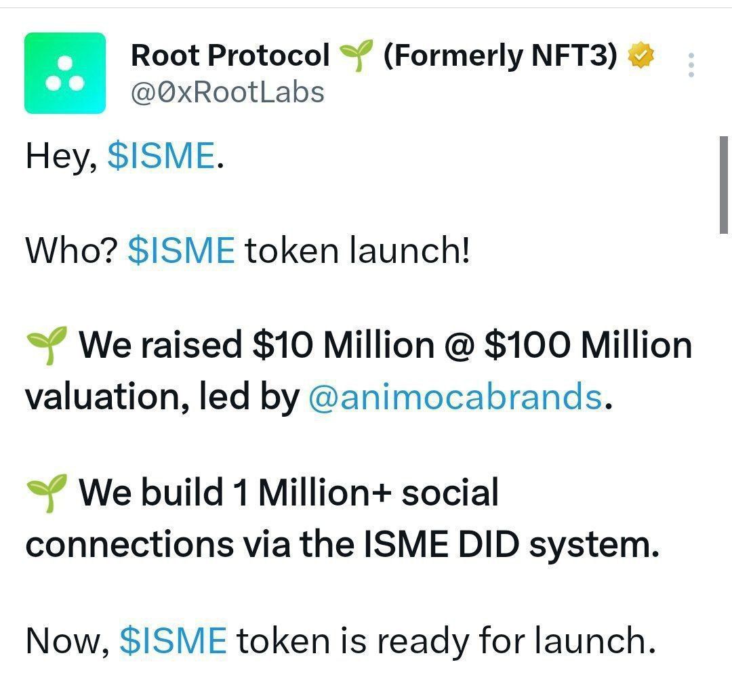Visit the @animocabrands mention link
The width and height of the screenshot is (732, 700).
click(455, 397)
